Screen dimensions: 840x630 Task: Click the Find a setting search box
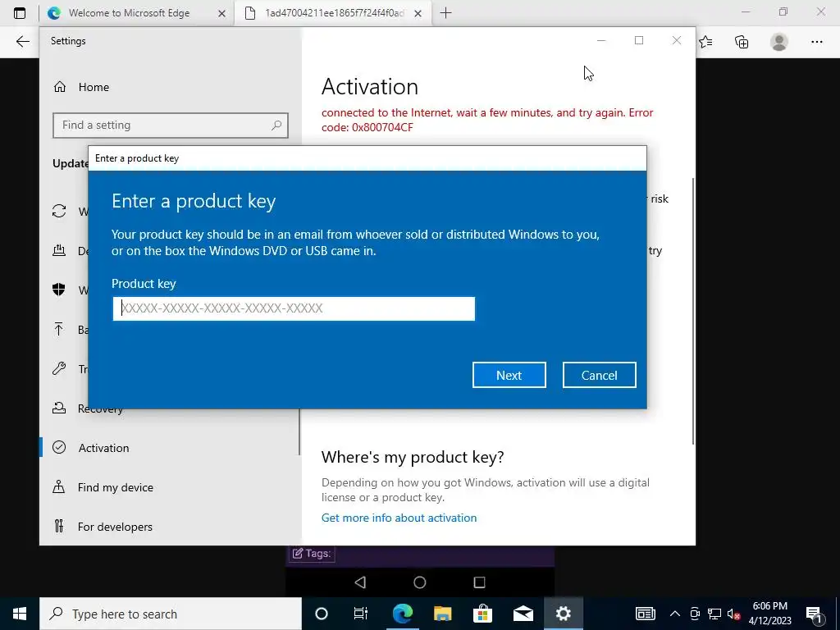click(x=171, y=126)
